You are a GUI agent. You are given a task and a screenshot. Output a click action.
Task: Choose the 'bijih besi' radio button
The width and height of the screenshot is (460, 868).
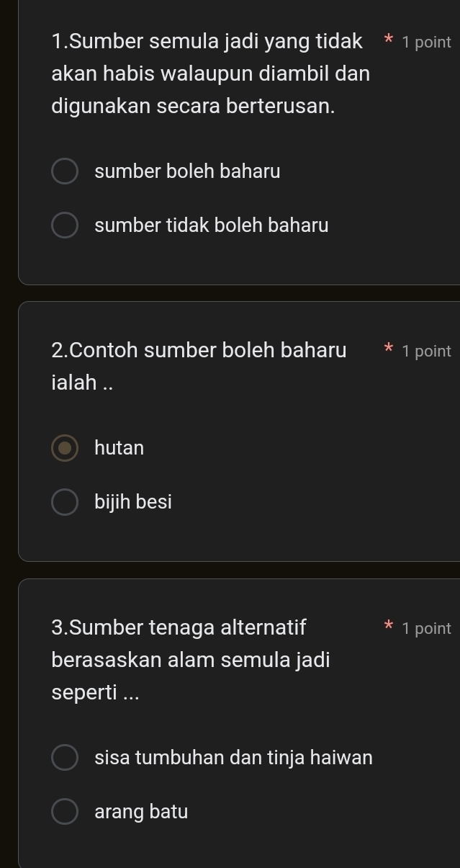click(65, 502)
